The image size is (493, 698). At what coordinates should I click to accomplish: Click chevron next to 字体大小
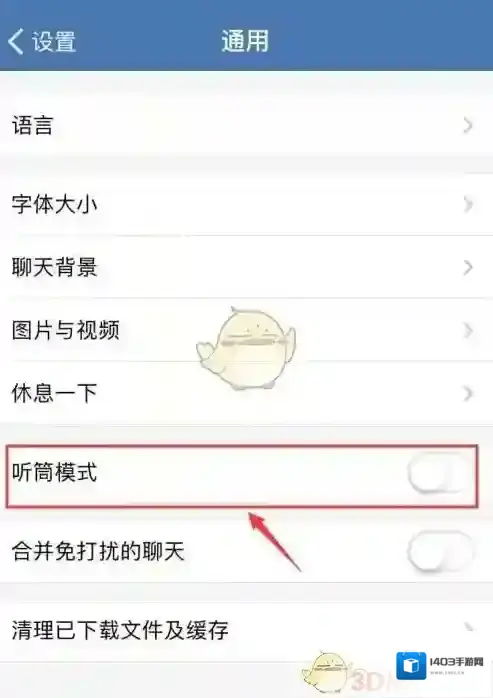[467, 204]
